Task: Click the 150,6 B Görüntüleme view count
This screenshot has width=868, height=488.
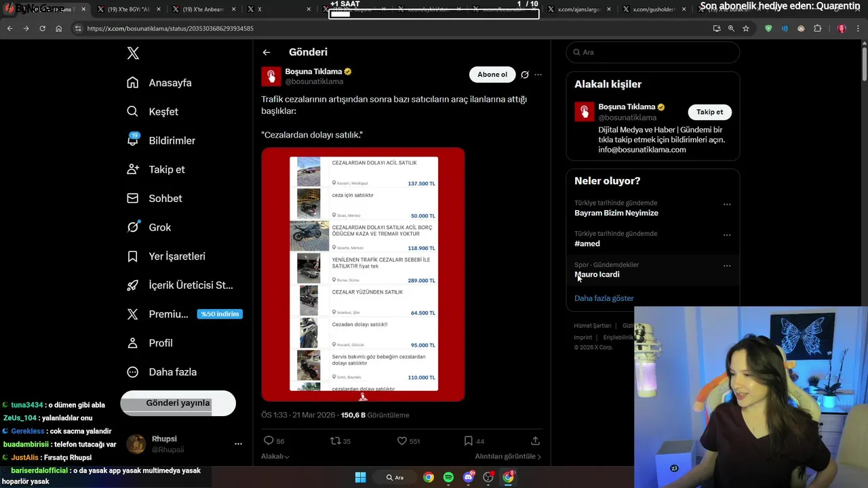Action: (x=375, y=415)
